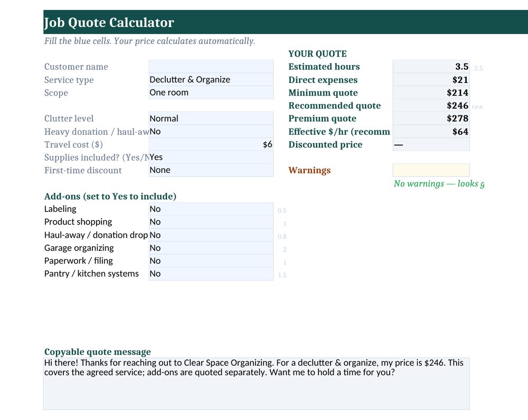This screenshot has height=420, width=528.
Task: Click the 'Job Quote Calculator' title
Action: point(109,22)
